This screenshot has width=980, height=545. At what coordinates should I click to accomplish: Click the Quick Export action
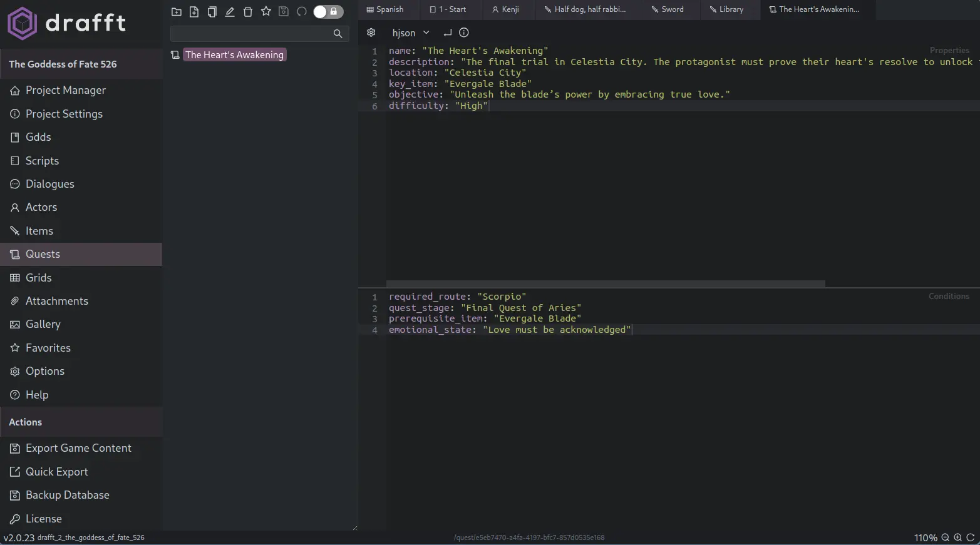point(57,471)
